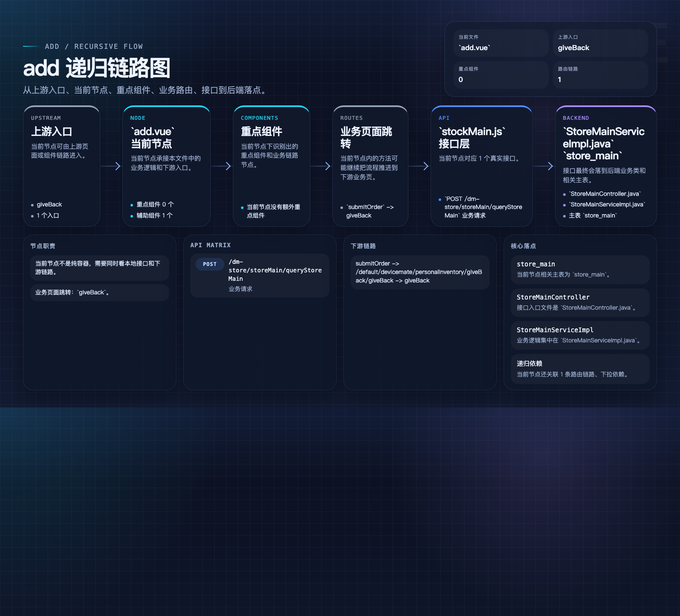The image size is (680, 616).
Task: Open the ROUTES 业务页面跳转 card
Action: 370,166
